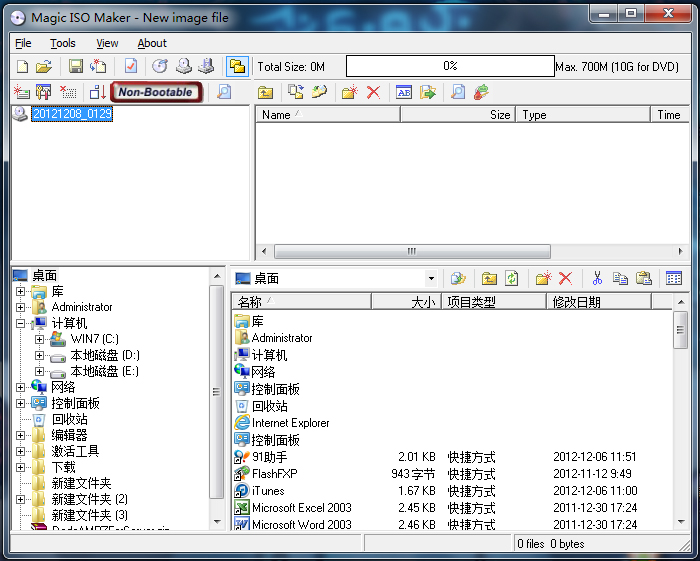Expand the WIN7 (C:) drive node
This screenshot has height=561, width=700.
(39, 340)
